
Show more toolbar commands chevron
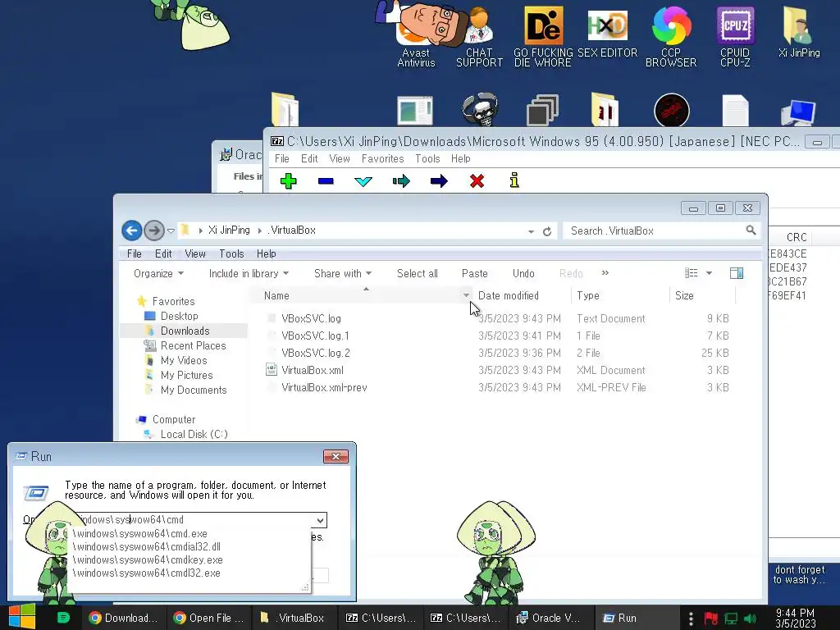pyautogui.click(x=605, y=272)
